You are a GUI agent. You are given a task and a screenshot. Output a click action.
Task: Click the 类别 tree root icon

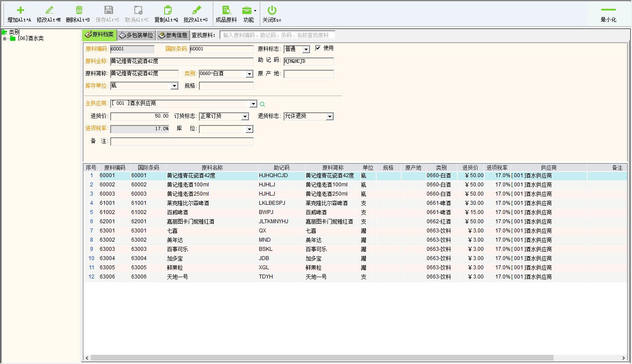point(4,32)
